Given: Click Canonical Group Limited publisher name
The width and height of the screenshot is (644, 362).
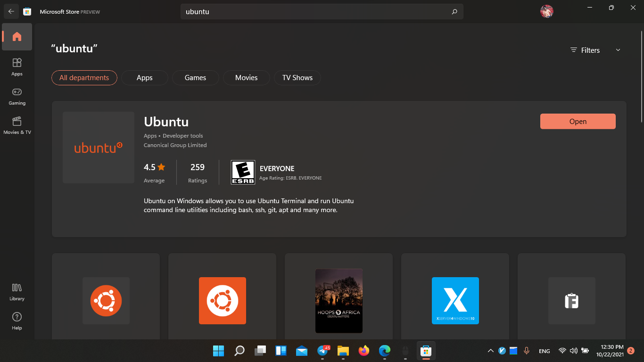Looking at the screenshot, I should pos(175,145).
